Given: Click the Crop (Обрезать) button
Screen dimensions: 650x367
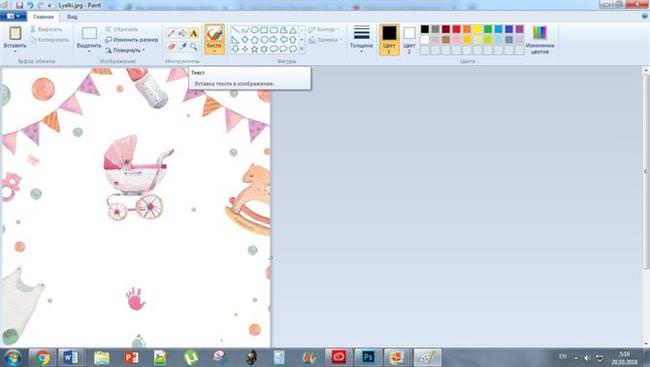Looking at the screenshot, I should coord(121,29).
